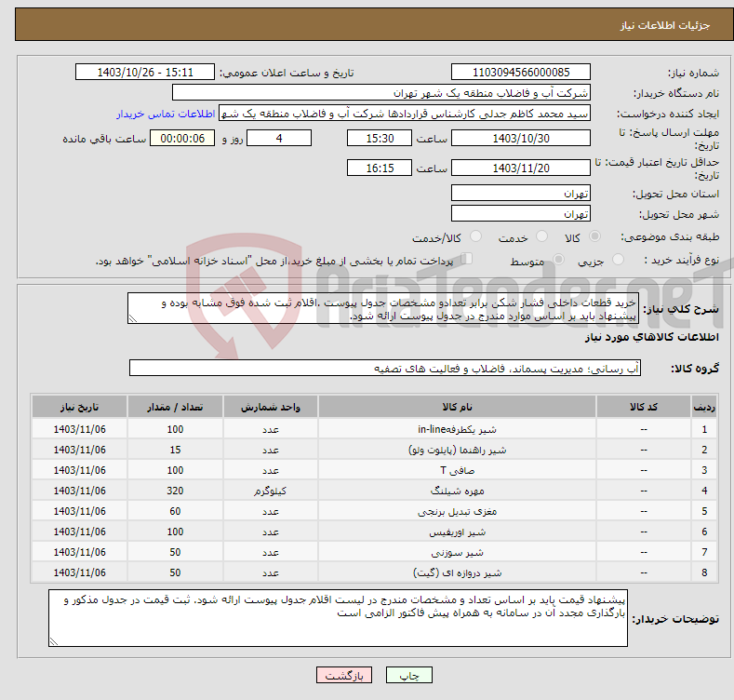Image resolution: width=734 pixels, height=700 pixels.
Task: Click the ردیف column header
Action: click(704, 407)
